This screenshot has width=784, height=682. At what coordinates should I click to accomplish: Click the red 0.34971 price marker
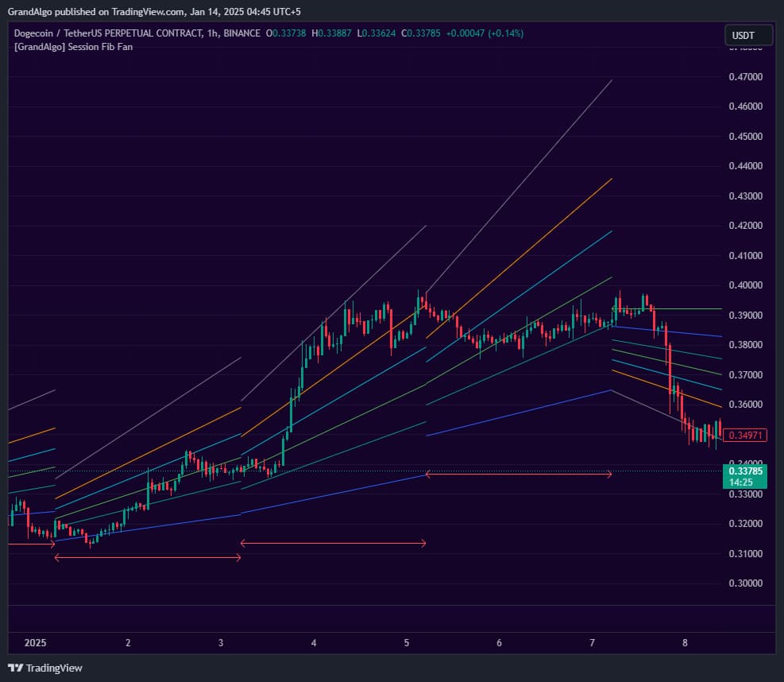(745, 435)
